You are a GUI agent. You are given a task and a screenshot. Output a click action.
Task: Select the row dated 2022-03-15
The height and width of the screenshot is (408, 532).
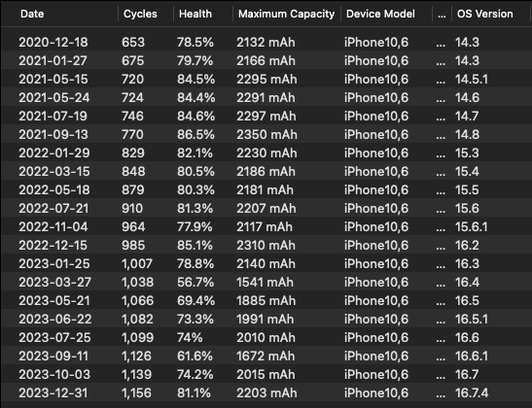(x=266, y=172)
